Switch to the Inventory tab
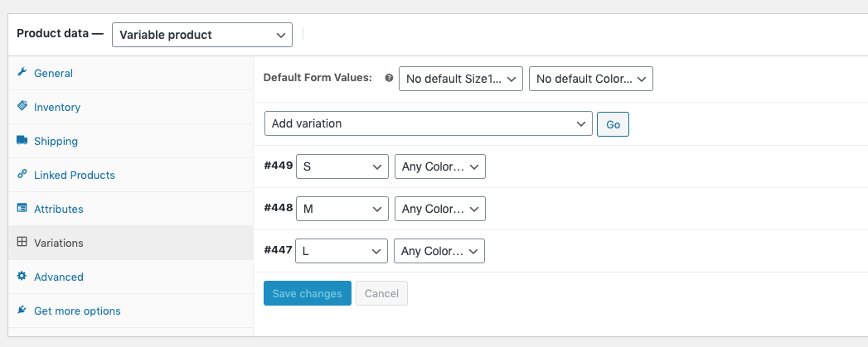Viewport: 868px width, 347px height. [x=57, y=108]
